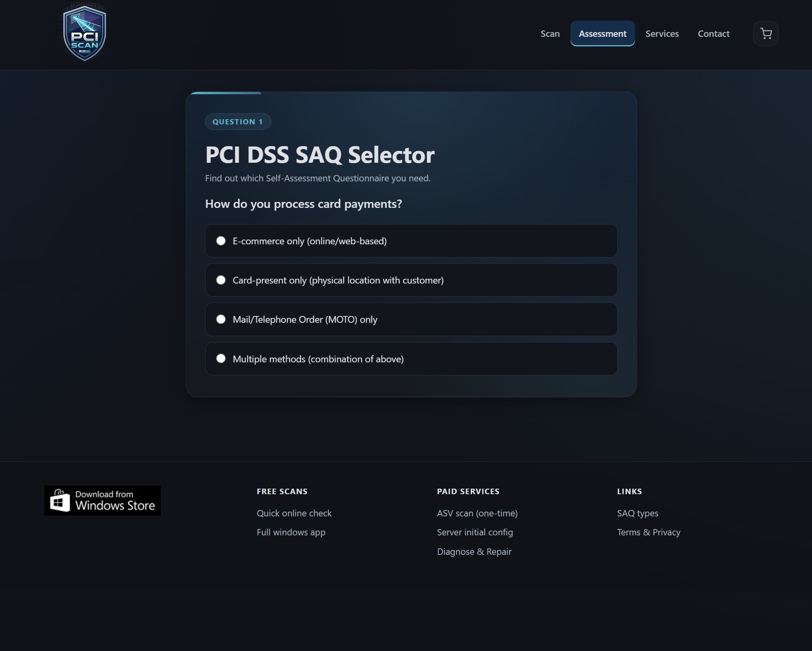Click 'How do you process card payments?' text
Screen dimensions: 812x651
point(303,204)
